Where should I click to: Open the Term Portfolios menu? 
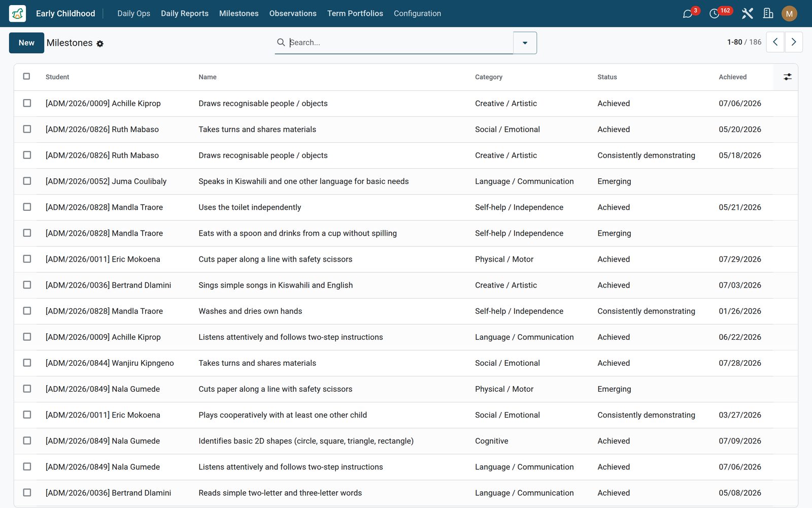(x=355, y=14)
